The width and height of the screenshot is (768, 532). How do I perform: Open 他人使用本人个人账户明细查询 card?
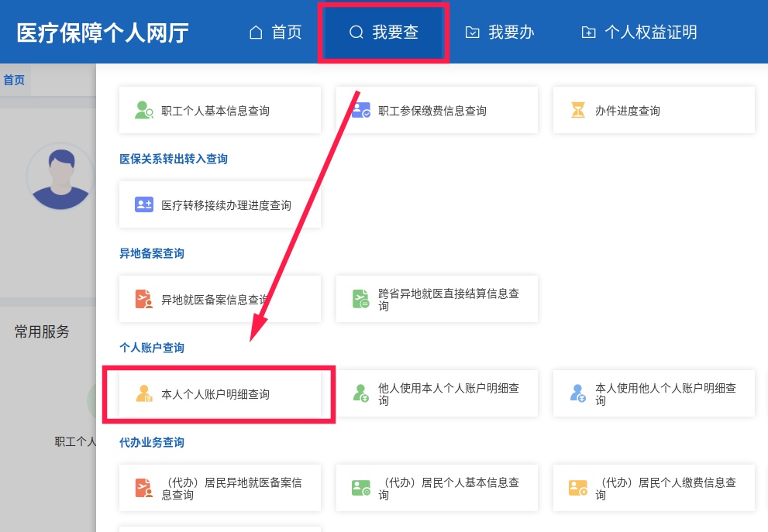click(x=437, y=393)
